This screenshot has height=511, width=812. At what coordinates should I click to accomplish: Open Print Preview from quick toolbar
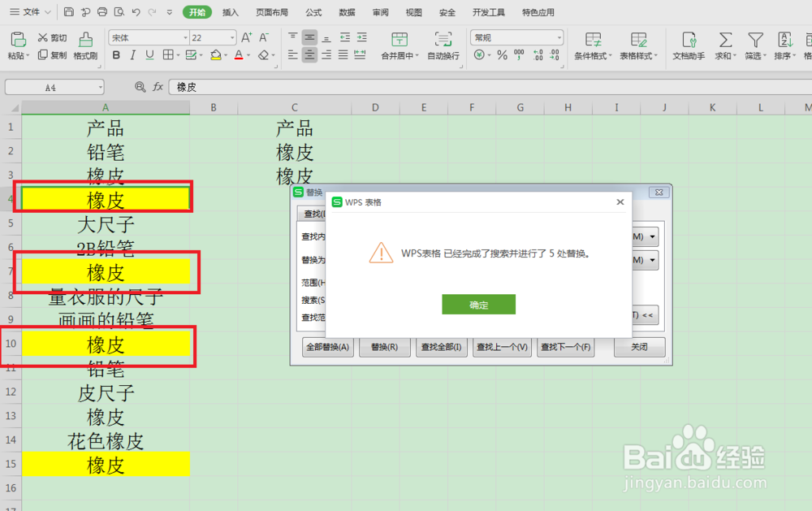[119, 12]
